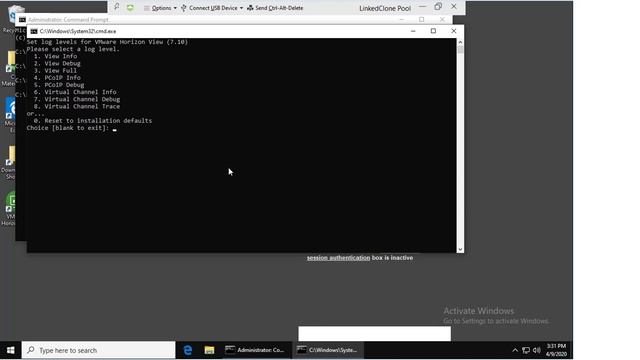Click the volume tray icon

(x=537, y=350)
